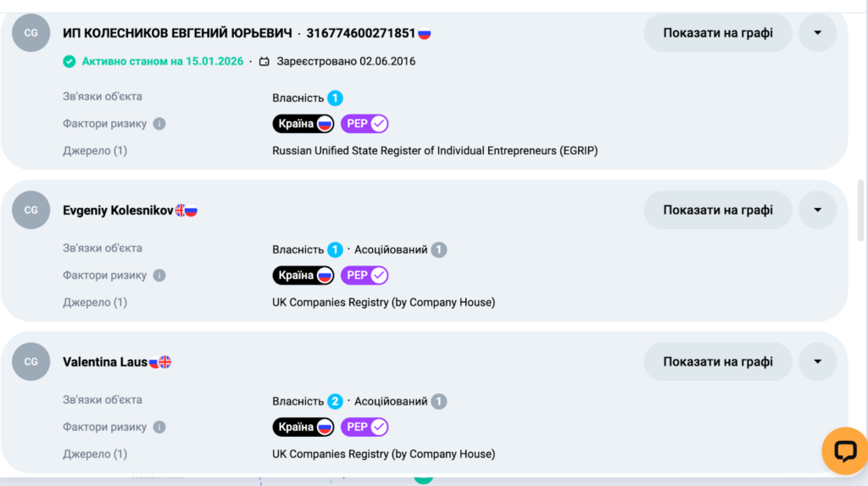Click the green active status checkmark icon

point(70,62)
